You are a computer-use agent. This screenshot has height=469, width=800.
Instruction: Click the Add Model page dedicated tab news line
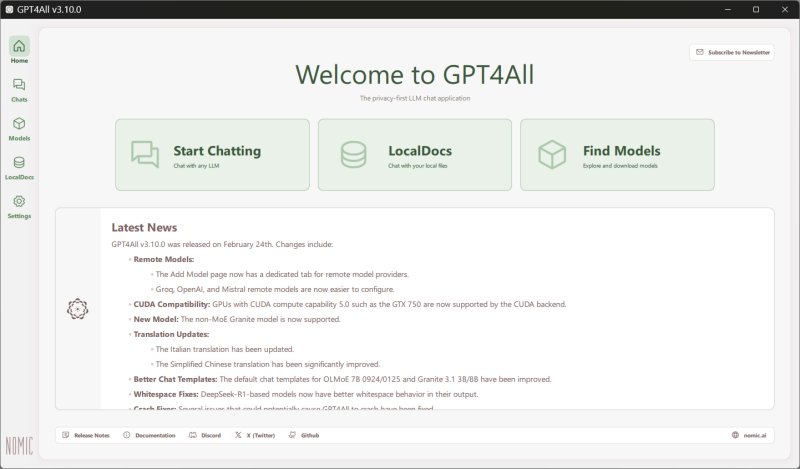tap(282, 275)
